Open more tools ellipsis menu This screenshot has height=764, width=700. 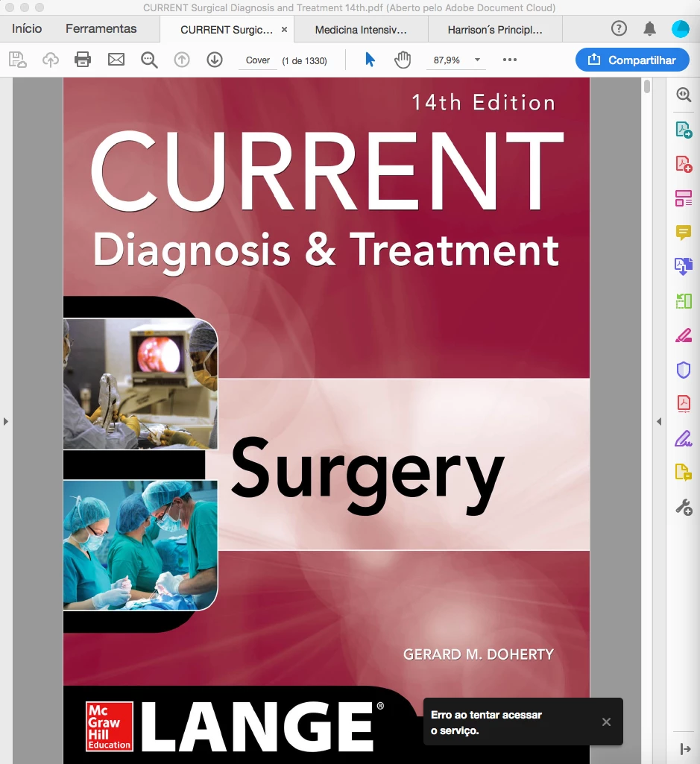510,60
